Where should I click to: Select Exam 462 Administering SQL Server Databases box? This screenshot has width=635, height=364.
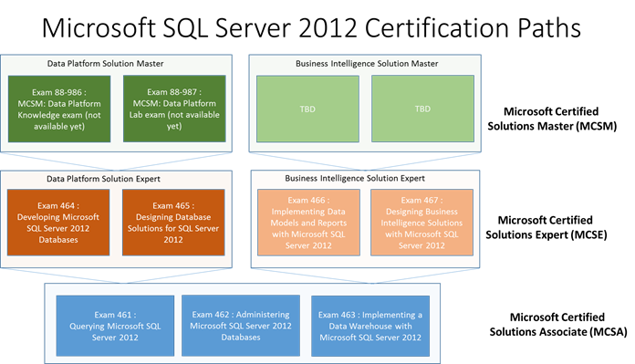point(241,326)
